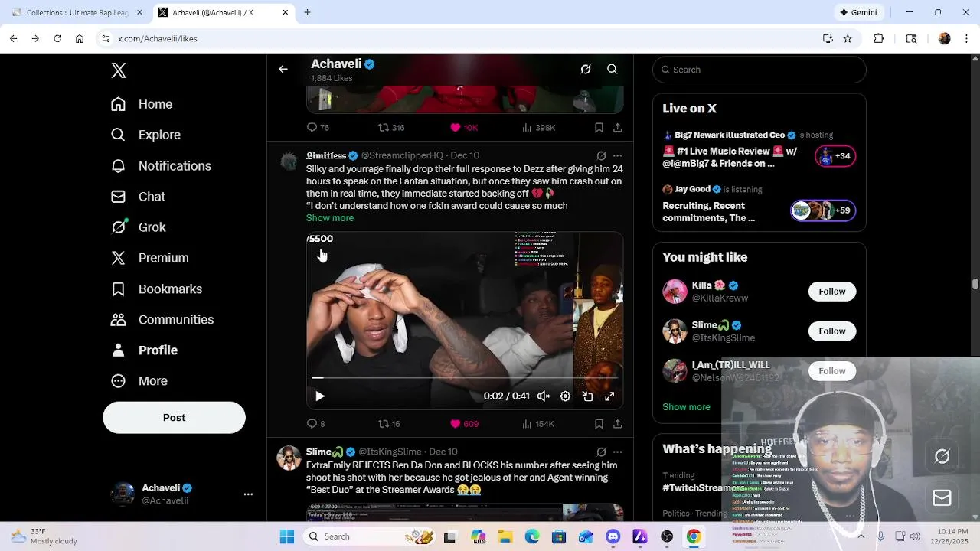
Task: Open Slime's avatar in the feed
Action: (x=289, y=458)
